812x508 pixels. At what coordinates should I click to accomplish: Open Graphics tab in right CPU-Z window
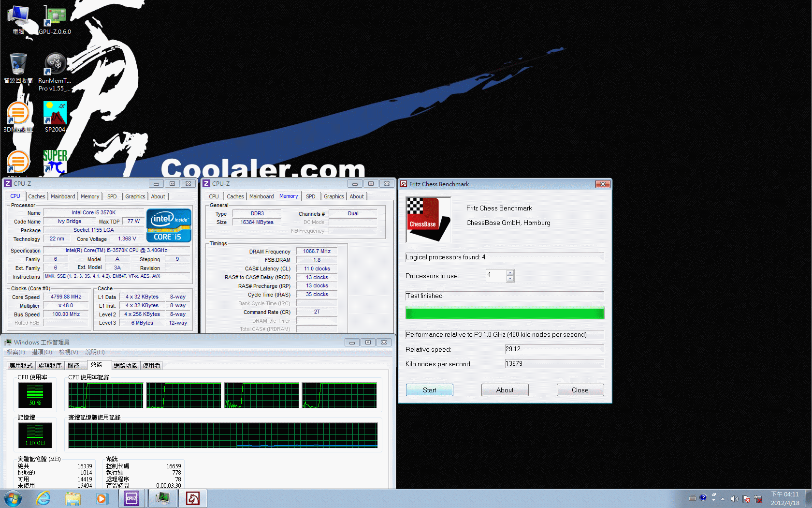click(x=333, y=196)
